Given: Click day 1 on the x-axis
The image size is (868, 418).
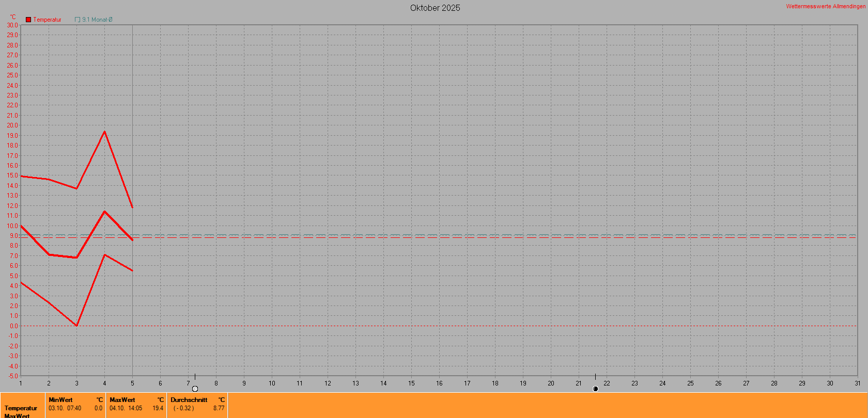Looking at the screenshot, I should (x=21, y=383).
